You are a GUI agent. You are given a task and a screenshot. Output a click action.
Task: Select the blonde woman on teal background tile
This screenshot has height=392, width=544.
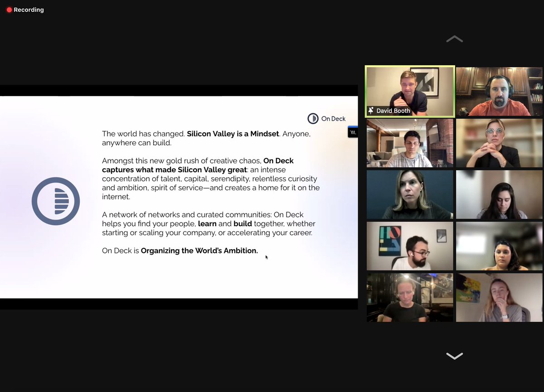point(410,194)
